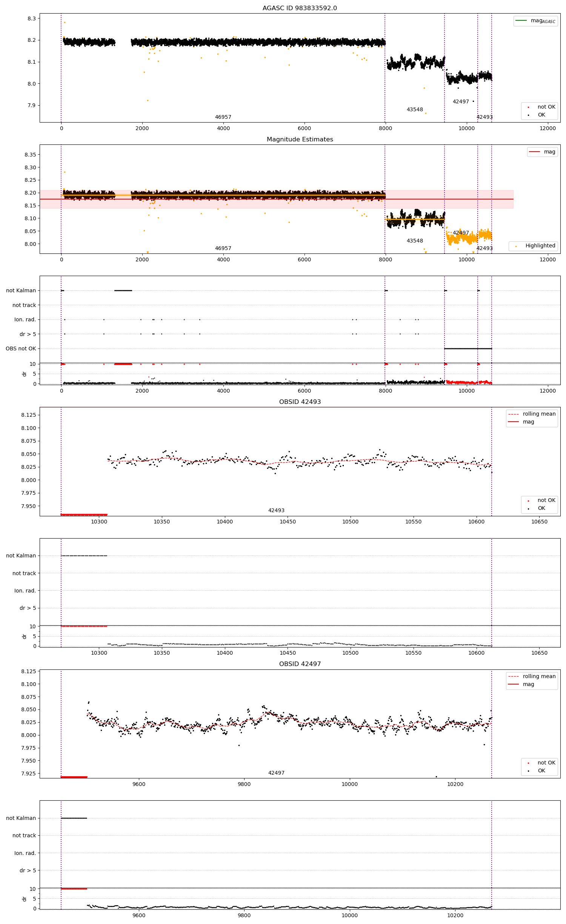The image size is (566, 924).
Task: Click y-axis tick '8.125' in OBSID 42493 plot
Action: point(29,415)
